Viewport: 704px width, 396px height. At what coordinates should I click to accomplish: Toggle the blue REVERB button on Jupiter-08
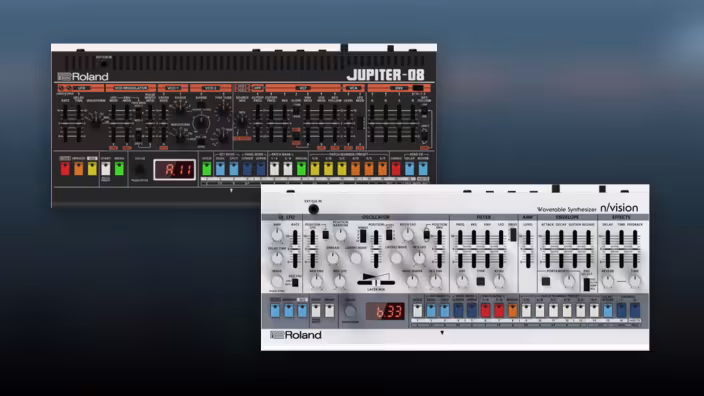click(423, 168)
